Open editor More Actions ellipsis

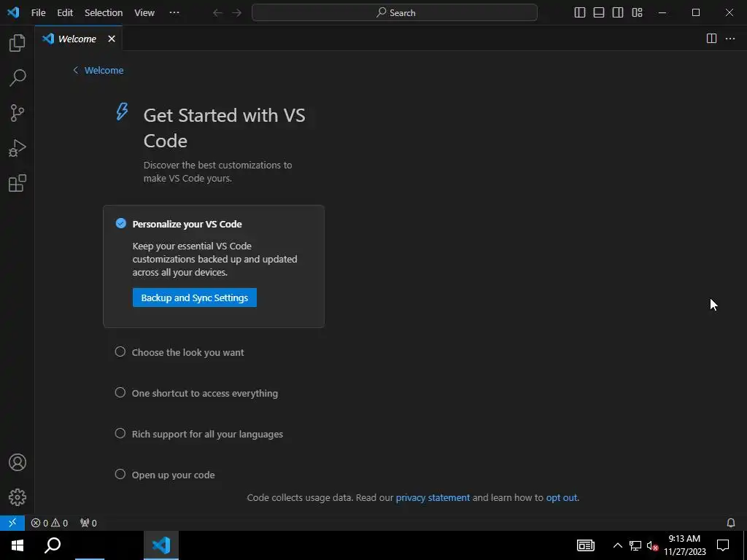(x=729, y=39)
